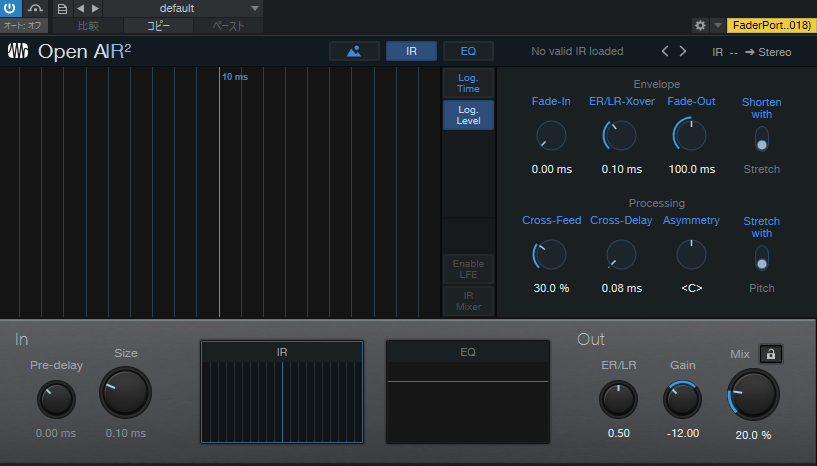This screenshot has height=466, width=817.
Task: Click the PreSonus logo icon
Action: pos(18,51)
